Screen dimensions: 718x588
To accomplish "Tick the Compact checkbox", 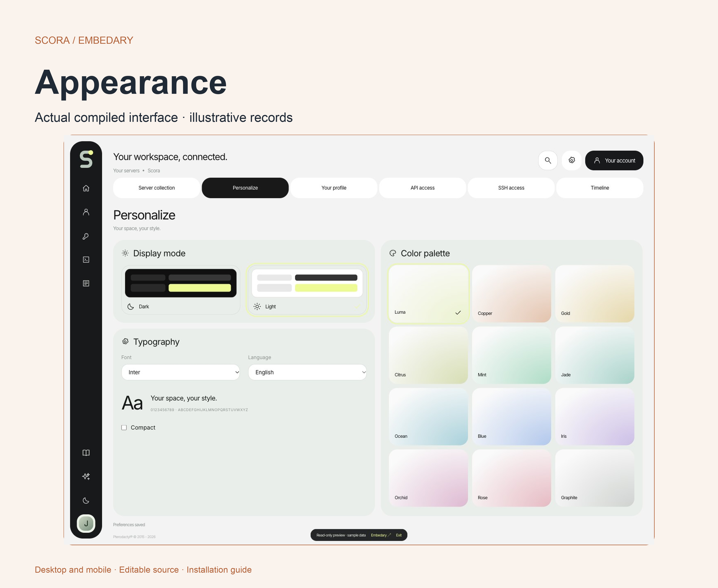I will pyautogui.click(x=124, y=428).
